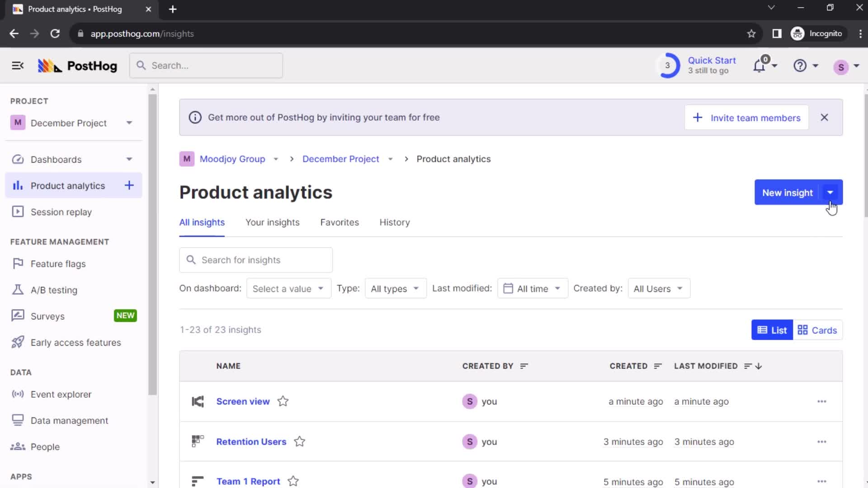Open more options for Retention Users row
Image resolution: width=868 pixels, height=488 pixels.
coord(822,441)
